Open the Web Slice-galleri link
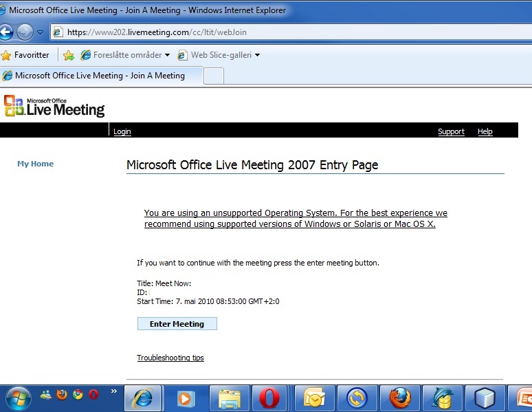This screenshot has width=532, height=412. (x=215, y=55)
